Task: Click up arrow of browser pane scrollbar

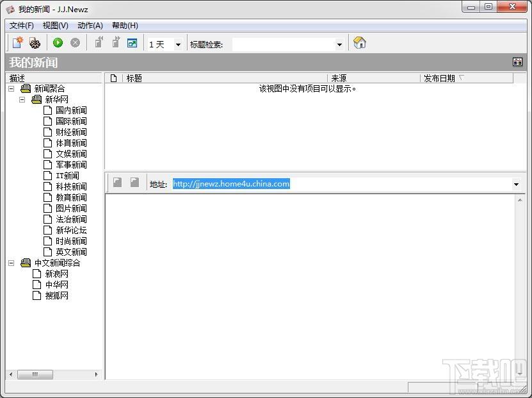Action: tap(520, 201)
